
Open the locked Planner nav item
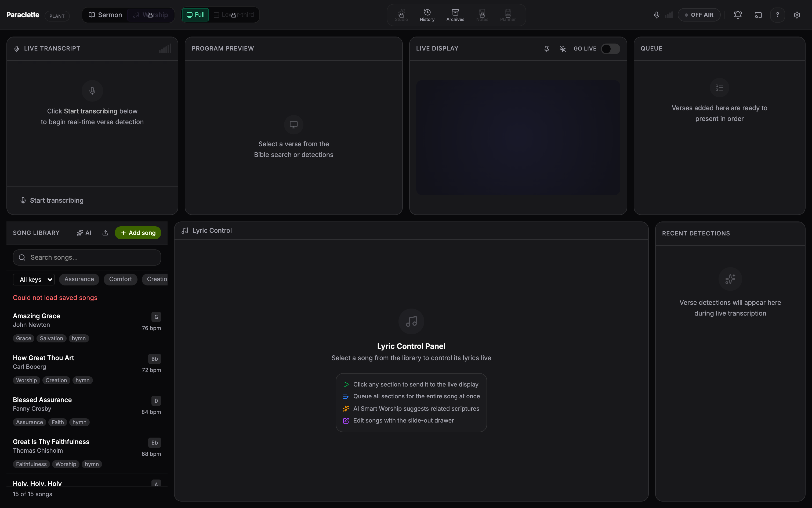pos(508,15)
